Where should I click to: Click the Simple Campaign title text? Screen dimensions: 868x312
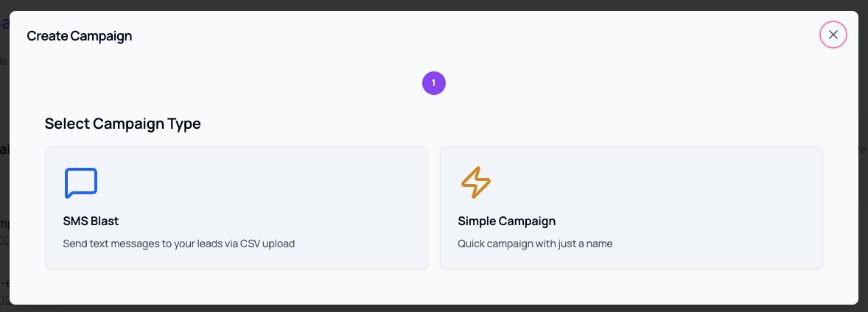[x=506, y=221]
